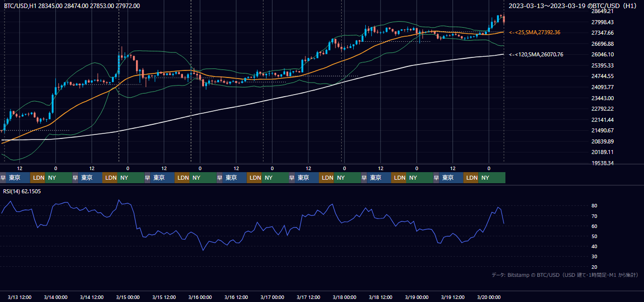Click the 3/18 00:00 time label
This screenshot has height=302, width=644.
tap(345, 297)
